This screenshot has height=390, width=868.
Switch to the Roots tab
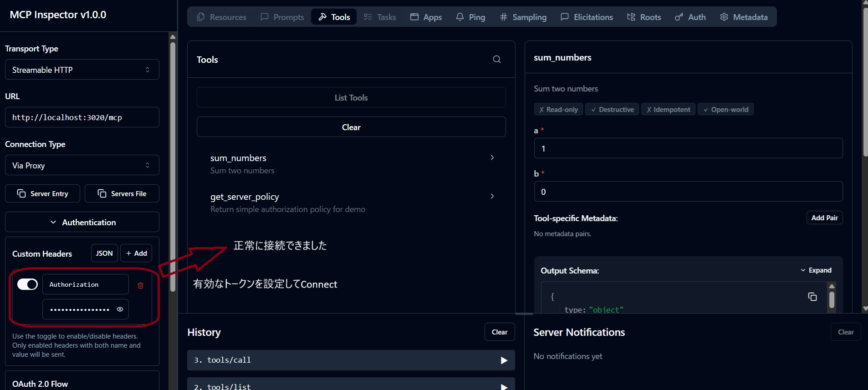click(644, 17)
